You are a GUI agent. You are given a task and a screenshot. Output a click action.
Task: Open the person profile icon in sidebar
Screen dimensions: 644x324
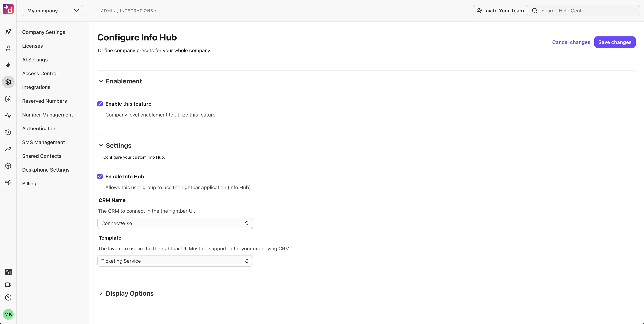(x=8, y=48)
